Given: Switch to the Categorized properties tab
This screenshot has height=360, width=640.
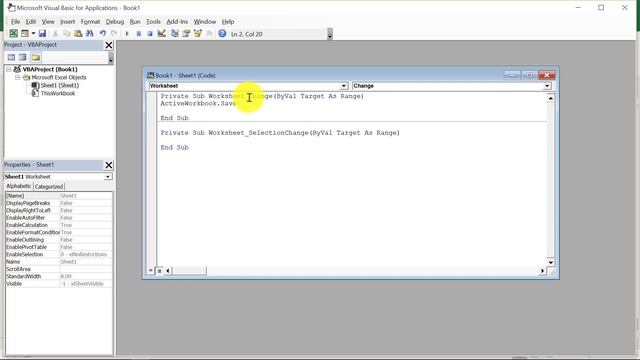Looking at the screenshot, I should [x=49, y=187].
